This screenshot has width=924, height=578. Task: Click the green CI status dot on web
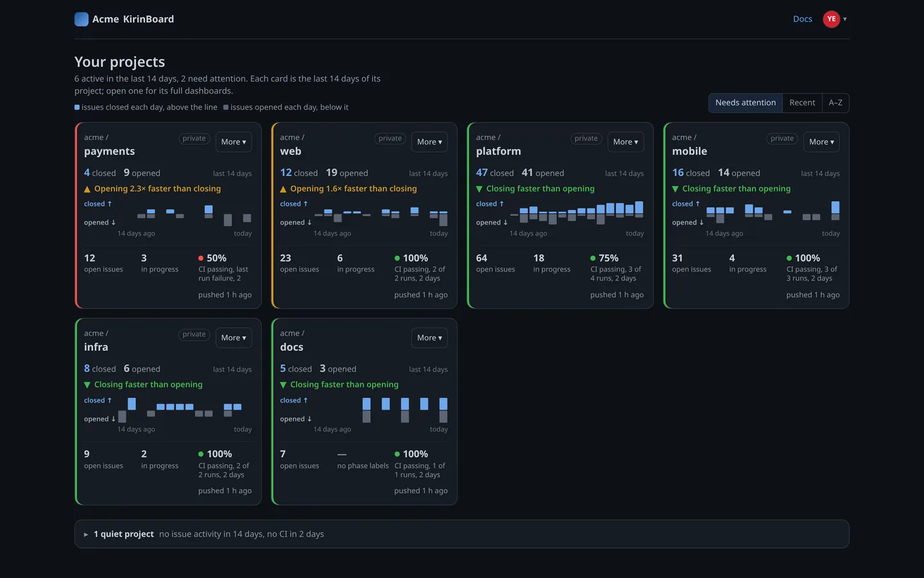(397, 258)
